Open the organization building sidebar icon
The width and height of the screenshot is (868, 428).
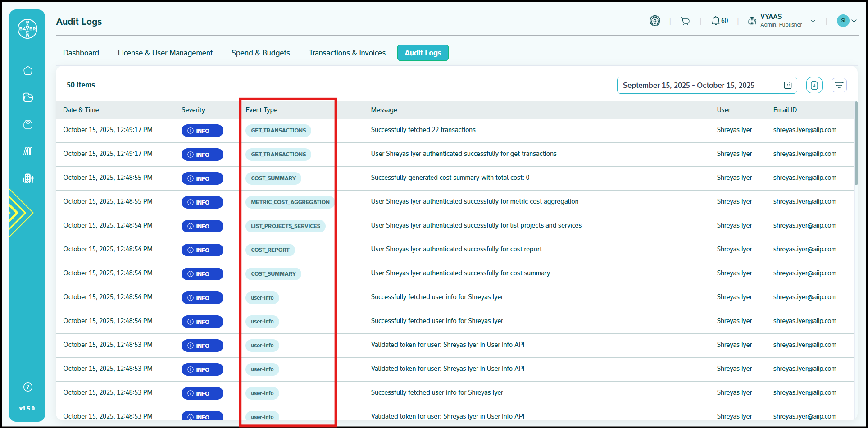coord(28,178)
